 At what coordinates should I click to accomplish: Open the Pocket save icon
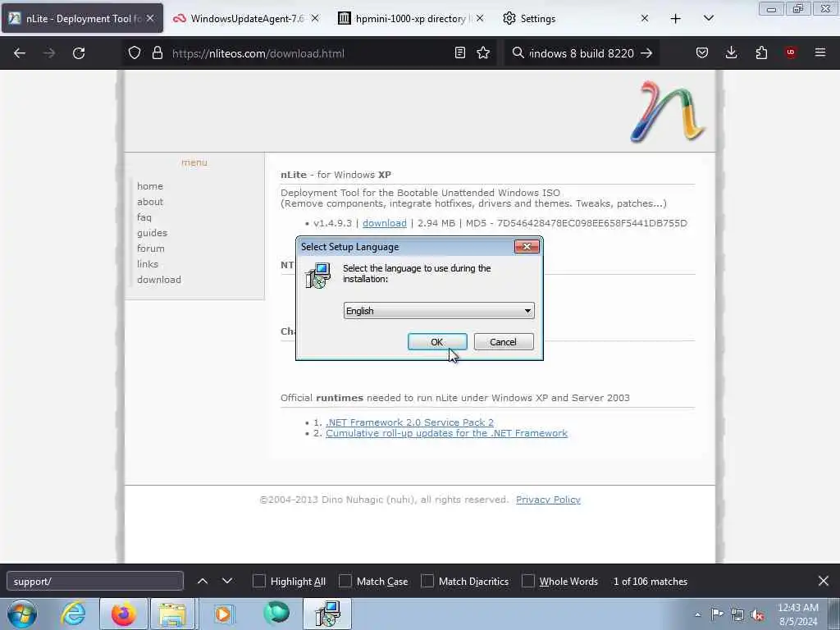[x=702, y=53]
